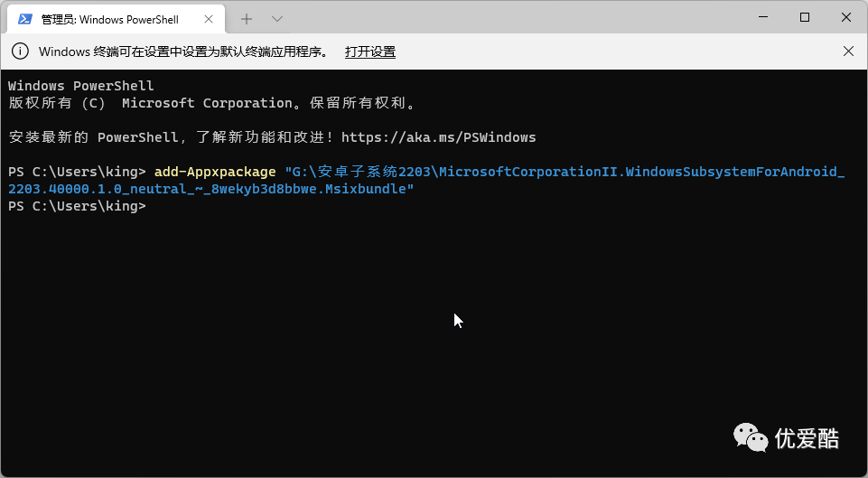Click the PowerShell icon in the tab
The width and height of the screenshot is (868, 478).
click(25, 19)
